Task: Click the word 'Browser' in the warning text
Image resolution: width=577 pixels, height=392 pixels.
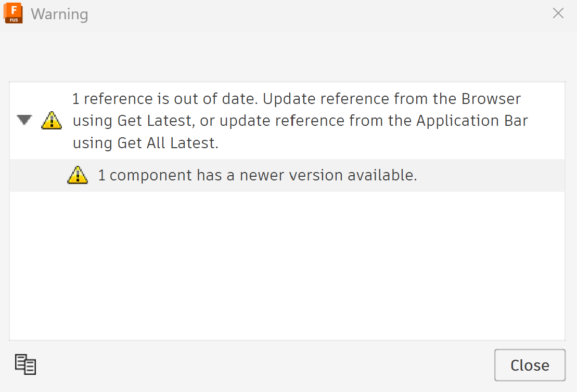Action: pos(491,99)
